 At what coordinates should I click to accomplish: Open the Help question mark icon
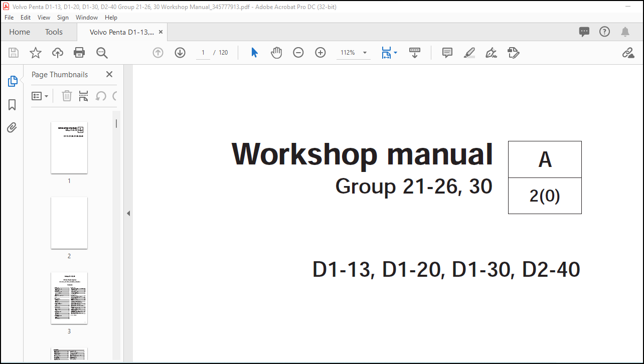[x=605, y=32]
